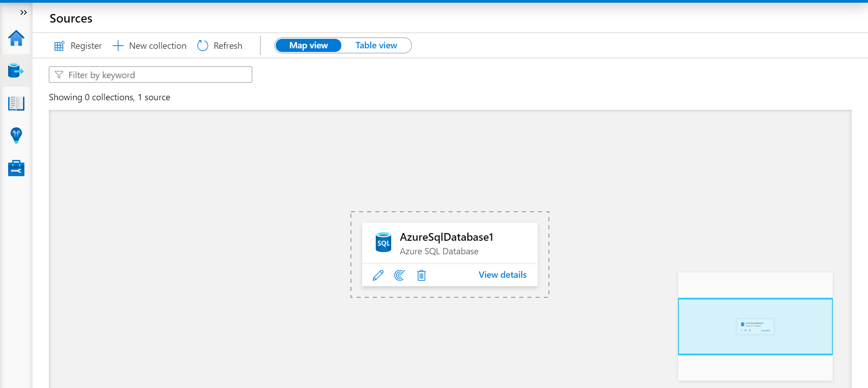Go to the Home icon in sidebar
Viewport: 868px width, 388px height.
point(16,38)
